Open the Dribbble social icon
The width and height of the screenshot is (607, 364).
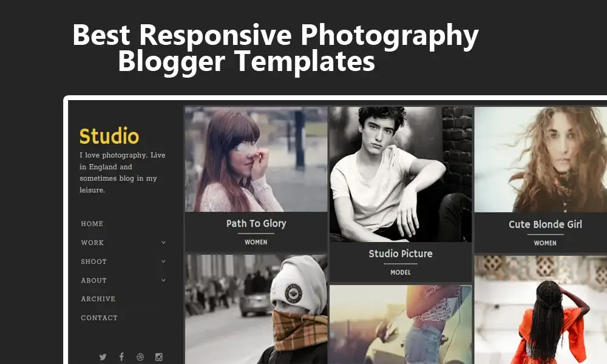[140, 357]
